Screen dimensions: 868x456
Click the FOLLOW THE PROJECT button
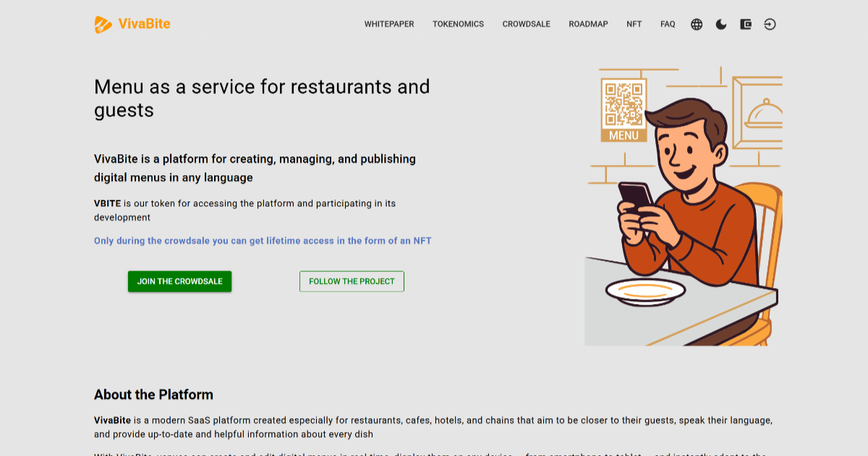point(352,282)
